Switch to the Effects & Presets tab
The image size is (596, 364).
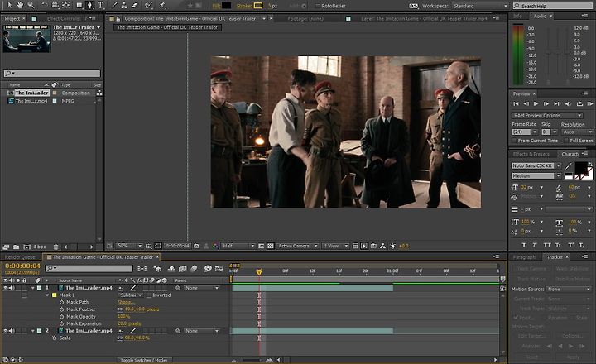tap(531, 154)
